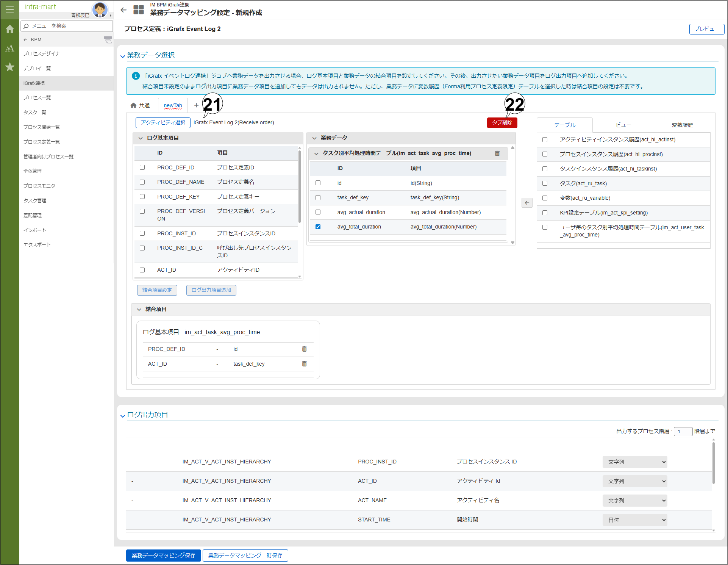Click left arrow to add selected table
The width and height of the screenshot is (728, 565).
[527, 203]
